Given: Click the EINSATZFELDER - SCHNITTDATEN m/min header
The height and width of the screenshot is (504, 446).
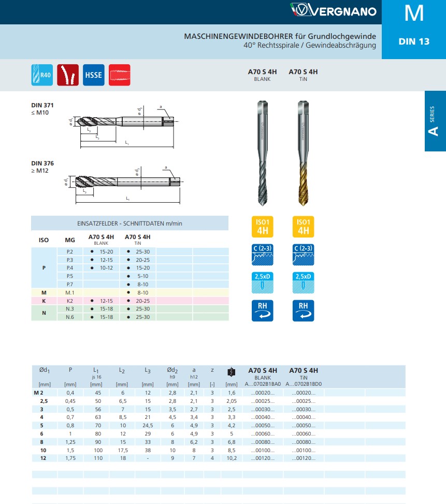Looking at the screenshot, I should (x=130, y=223).
